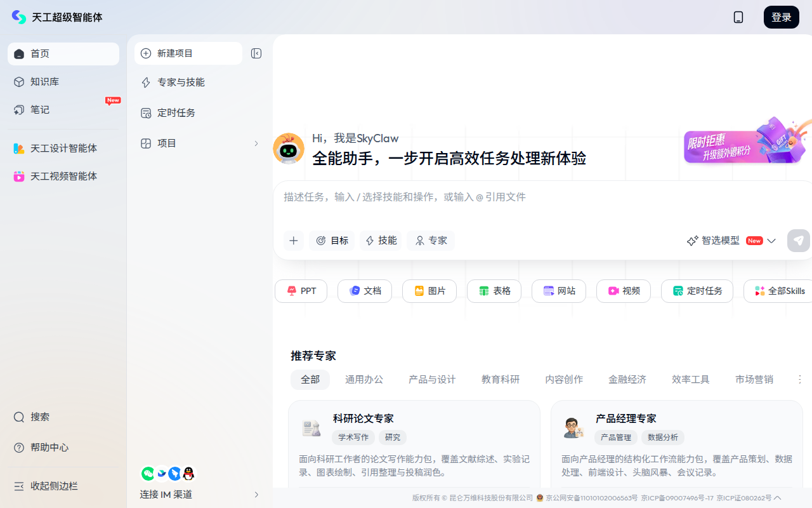
Task: Select the 市场营销 tab
Action: click(754, 380)
